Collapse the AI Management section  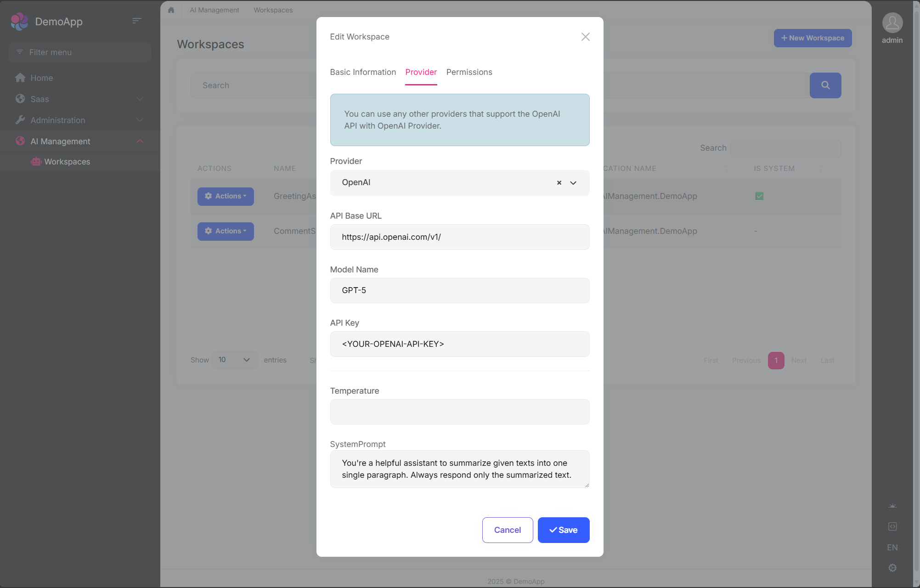point(140,141)
